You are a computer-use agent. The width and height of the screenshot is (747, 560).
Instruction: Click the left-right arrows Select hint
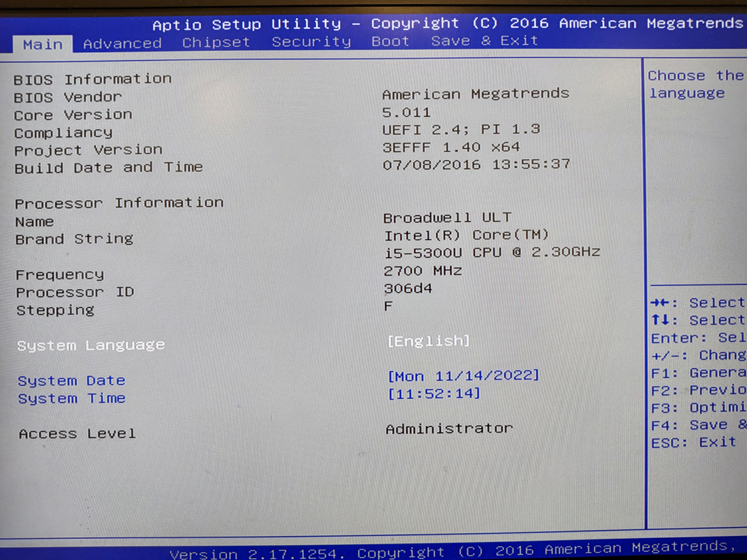point(697,303)
